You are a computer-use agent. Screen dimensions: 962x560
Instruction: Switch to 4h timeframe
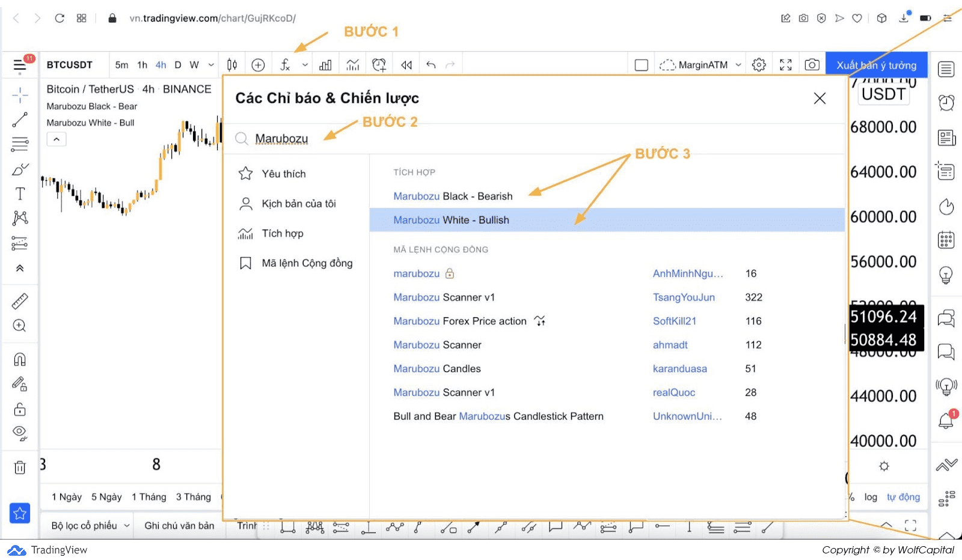click(161, 65)
